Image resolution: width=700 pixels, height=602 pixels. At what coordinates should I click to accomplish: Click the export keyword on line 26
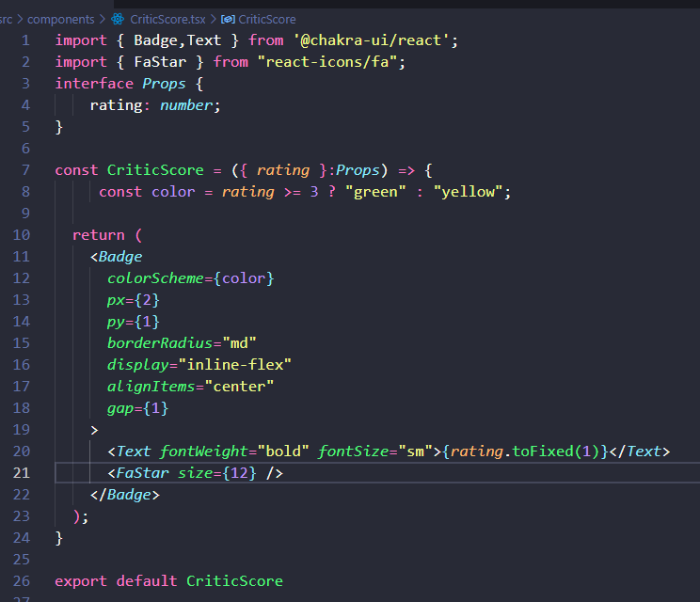(81, 581)
